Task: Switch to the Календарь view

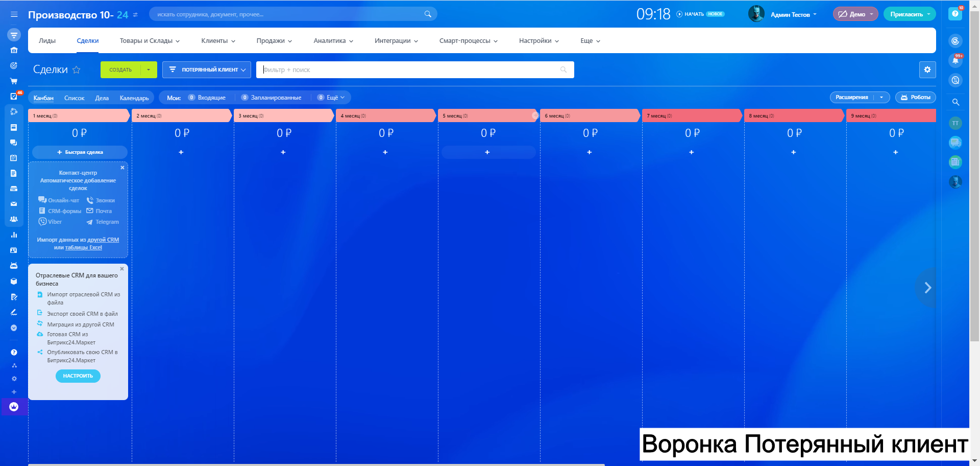Action: (134, 98)
